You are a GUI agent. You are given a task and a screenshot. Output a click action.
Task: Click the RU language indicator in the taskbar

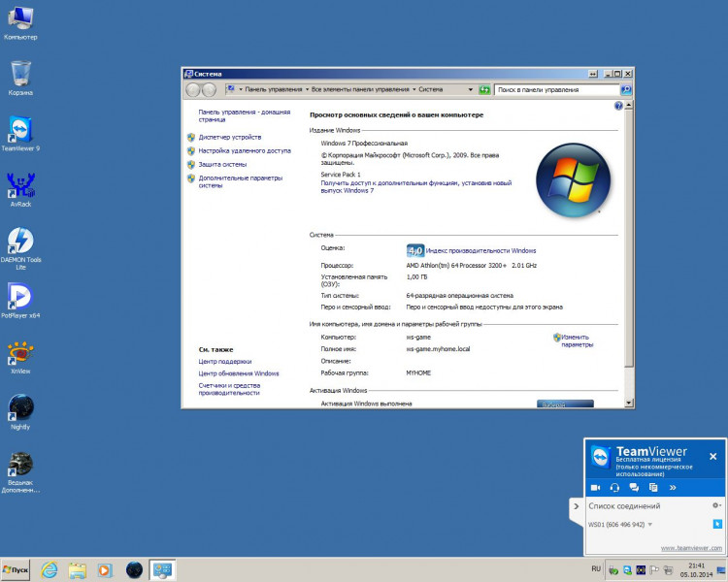(x=595, y=569)
